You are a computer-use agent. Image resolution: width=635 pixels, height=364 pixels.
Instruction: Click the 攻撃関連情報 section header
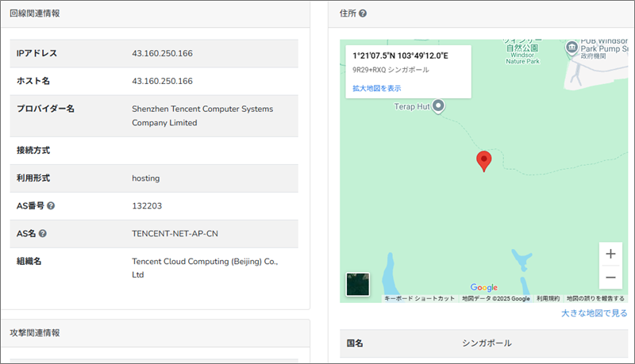tap(35, 333)
